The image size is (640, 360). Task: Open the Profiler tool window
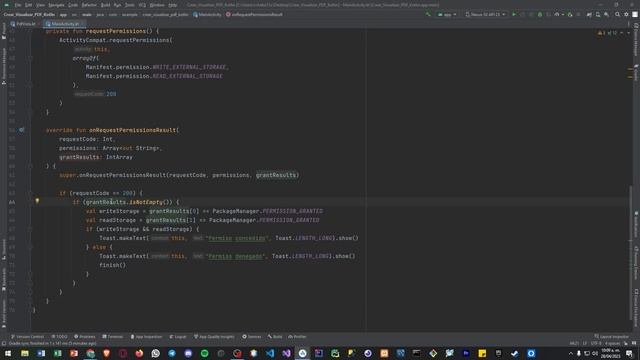(297, 337)
